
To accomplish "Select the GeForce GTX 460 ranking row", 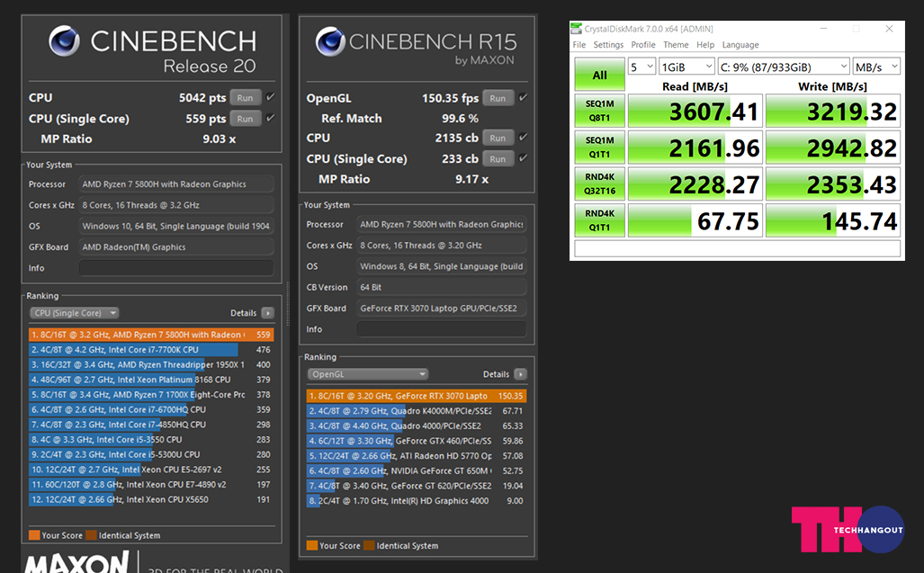I will click(x=416, y=441).
